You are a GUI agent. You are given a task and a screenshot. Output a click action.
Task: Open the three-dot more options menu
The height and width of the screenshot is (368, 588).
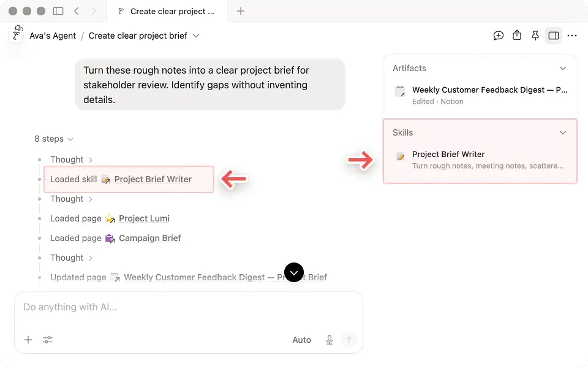tap(572, 36)
